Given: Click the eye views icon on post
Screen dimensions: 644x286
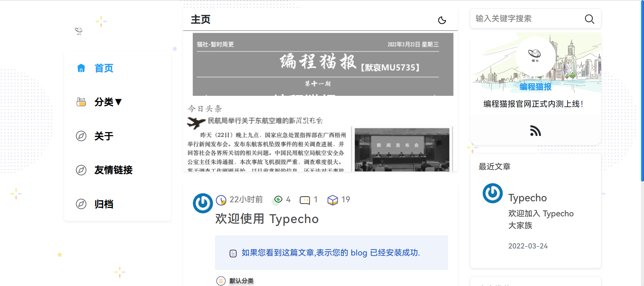Looking at the screenshot, I should [x=278, y=199].
